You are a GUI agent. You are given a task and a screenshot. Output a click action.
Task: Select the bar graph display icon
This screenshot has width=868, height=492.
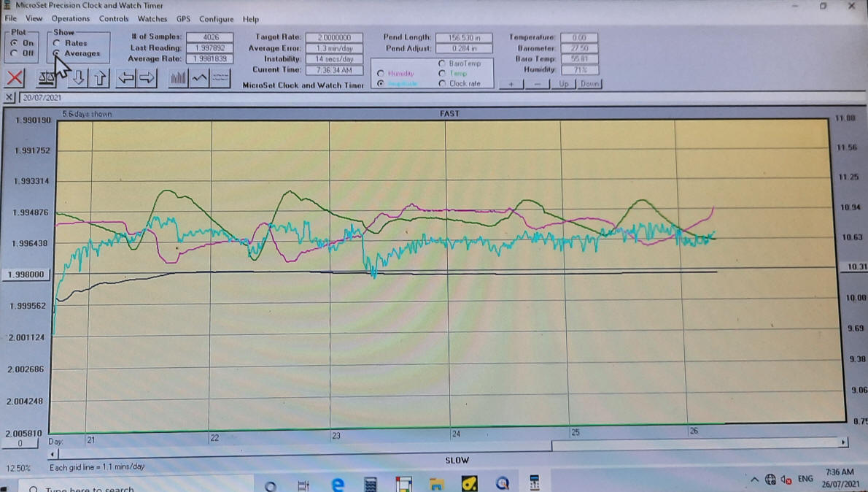pyautogui.click(x=178, y=77)
